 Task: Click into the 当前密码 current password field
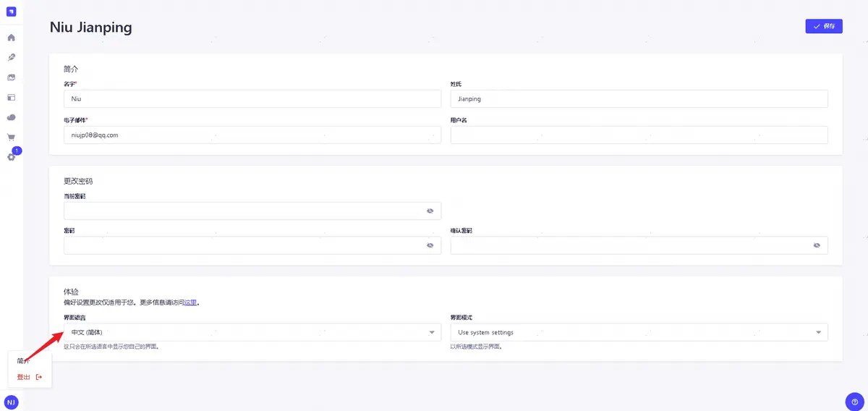point(252,211)
